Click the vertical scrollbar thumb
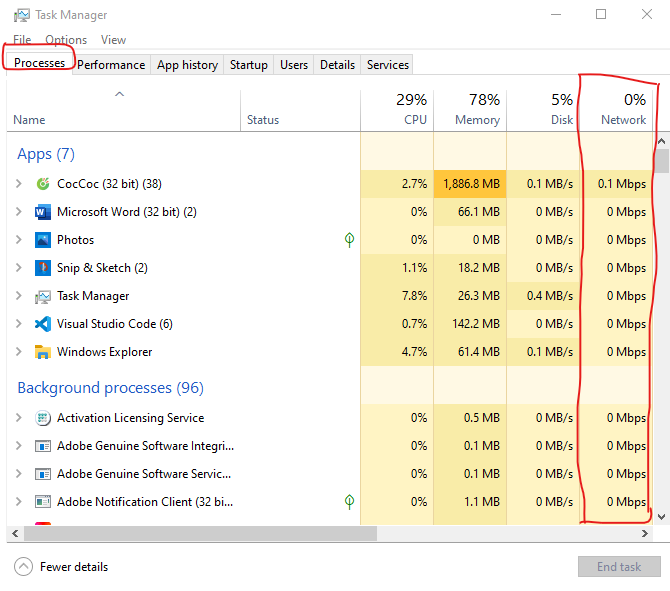The width and height of the screenshot is (670, 591). pos(662,160)
